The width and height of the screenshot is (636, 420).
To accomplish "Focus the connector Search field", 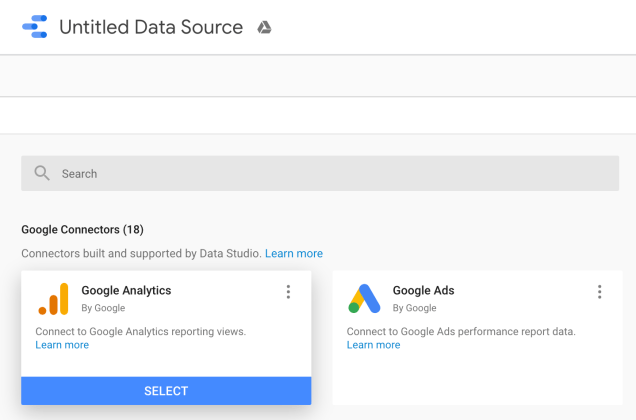I will tap(320, 173).
